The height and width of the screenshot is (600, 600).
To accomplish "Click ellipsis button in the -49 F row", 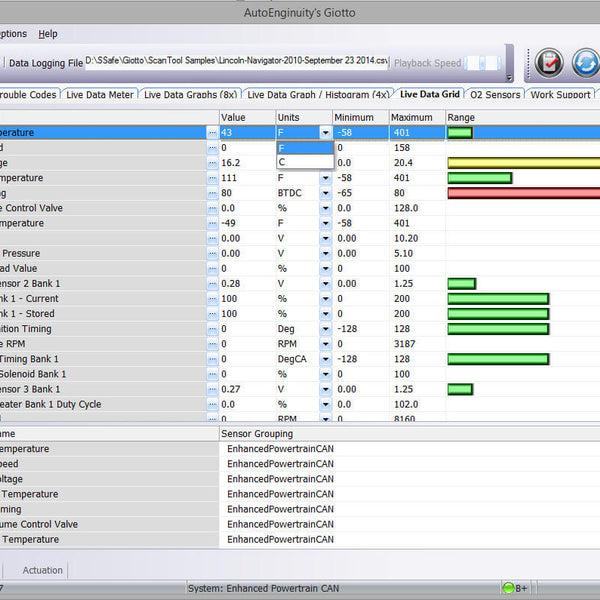I will pyautogui.click(x=212, y=223).
